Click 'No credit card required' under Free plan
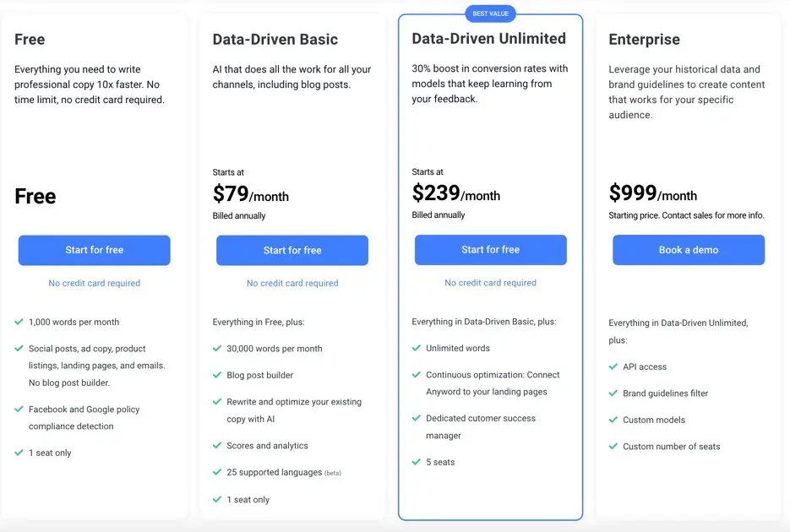Screen dimensions: 790x532 click(x=95, y=283)
